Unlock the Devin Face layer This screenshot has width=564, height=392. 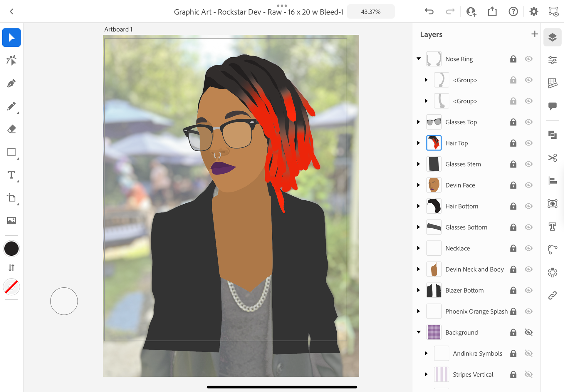pos(513,185)
